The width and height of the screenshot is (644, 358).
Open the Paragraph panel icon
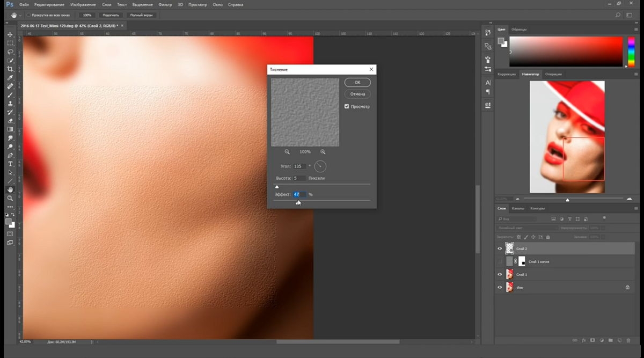coord(488,91)
